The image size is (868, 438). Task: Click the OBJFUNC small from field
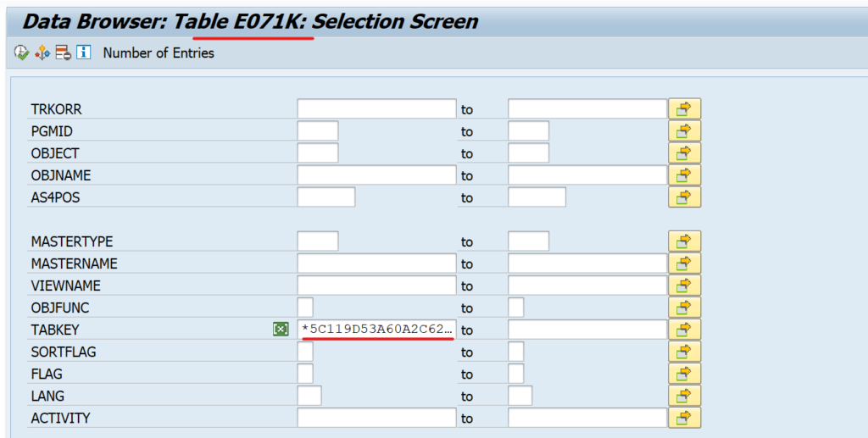pyautogui.click(x=305, y=307)
